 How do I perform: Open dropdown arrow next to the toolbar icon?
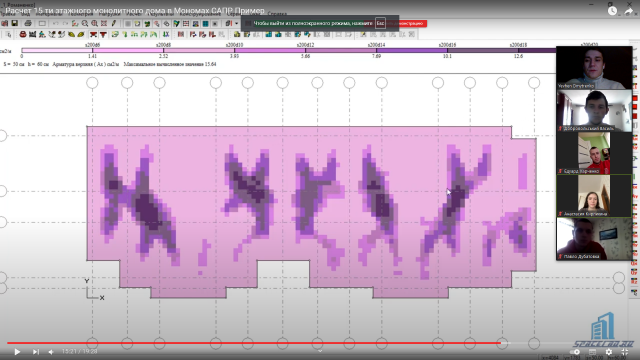(236, 23)
